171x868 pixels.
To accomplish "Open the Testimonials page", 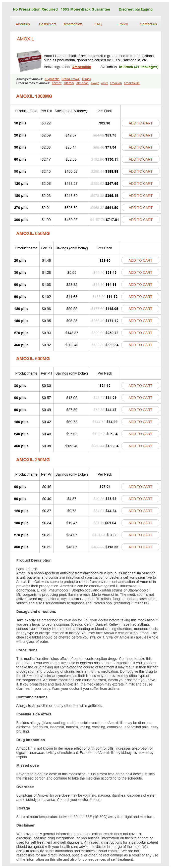I will (73, 24).
